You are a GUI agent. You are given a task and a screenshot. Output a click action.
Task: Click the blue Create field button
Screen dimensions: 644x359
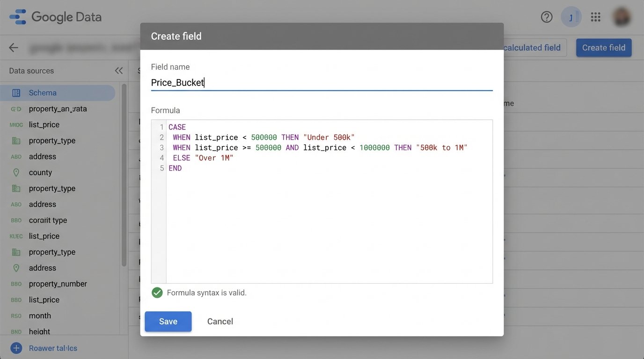pos(603,47)
